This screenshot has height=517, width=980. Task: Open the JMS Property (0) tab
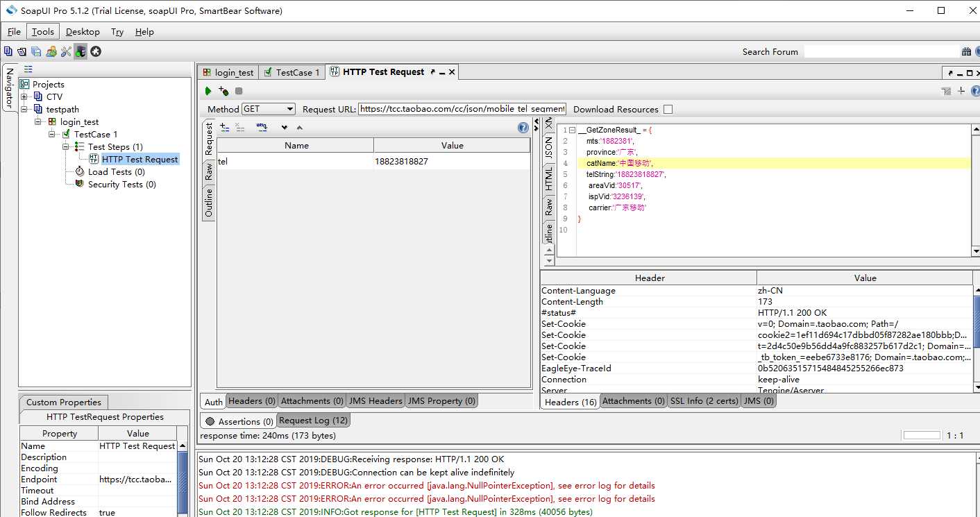441,400
